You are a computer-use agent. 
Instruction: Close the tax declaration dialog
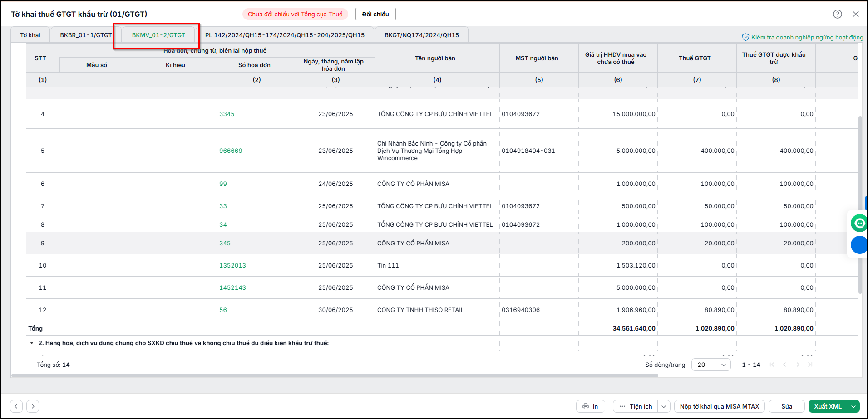point(856,14)
